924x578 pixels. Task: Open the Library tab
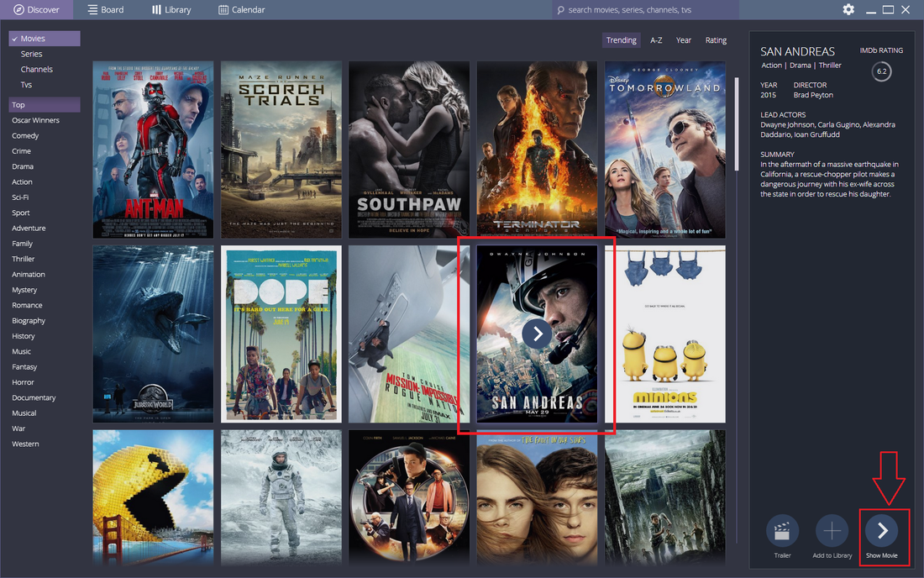pyautogui.click(x=171, y=9)
